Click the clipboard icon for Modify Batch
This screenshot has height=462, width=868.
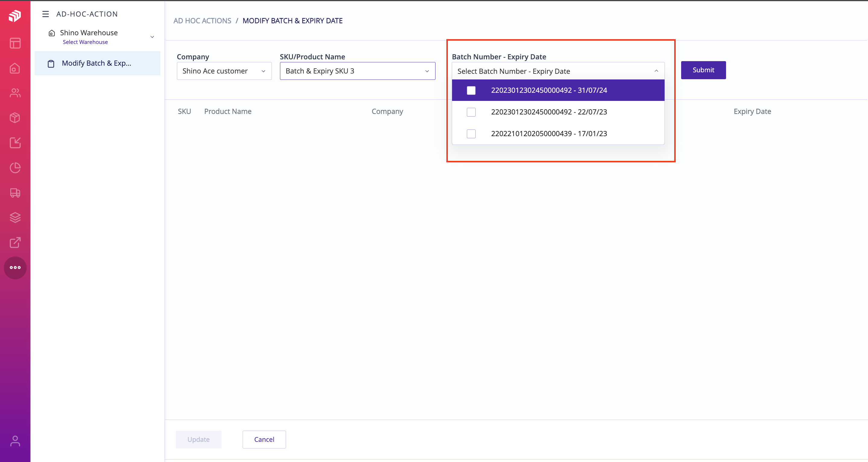click(51, 64)
